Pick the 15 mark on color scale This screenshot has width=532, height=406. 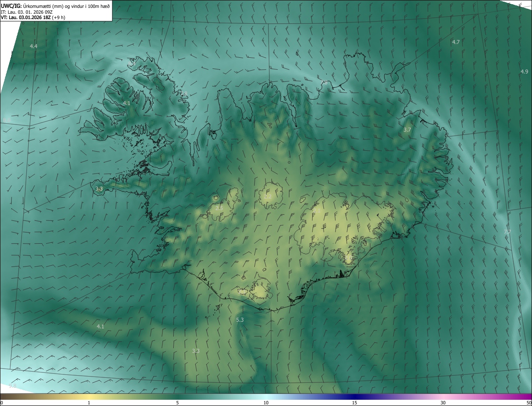(x=355, y=403)
